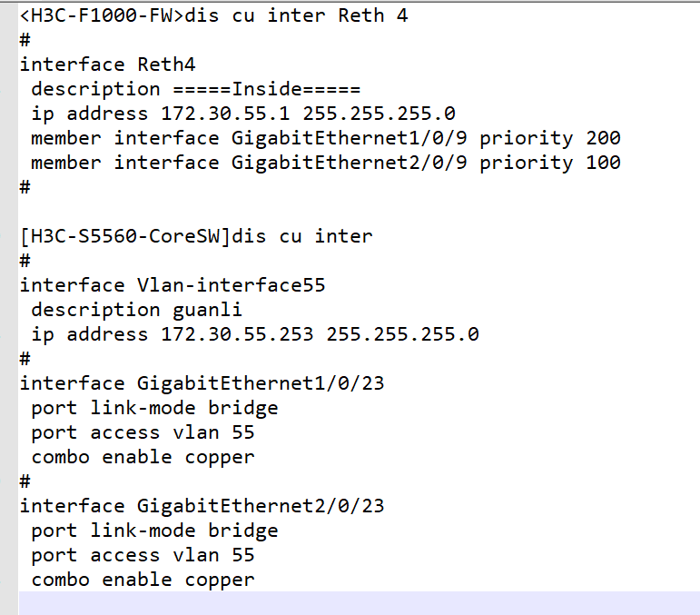Click the first 'port link-mode bridge' line
The width and height of the screenshot is (700, 615).
point(154,408)
